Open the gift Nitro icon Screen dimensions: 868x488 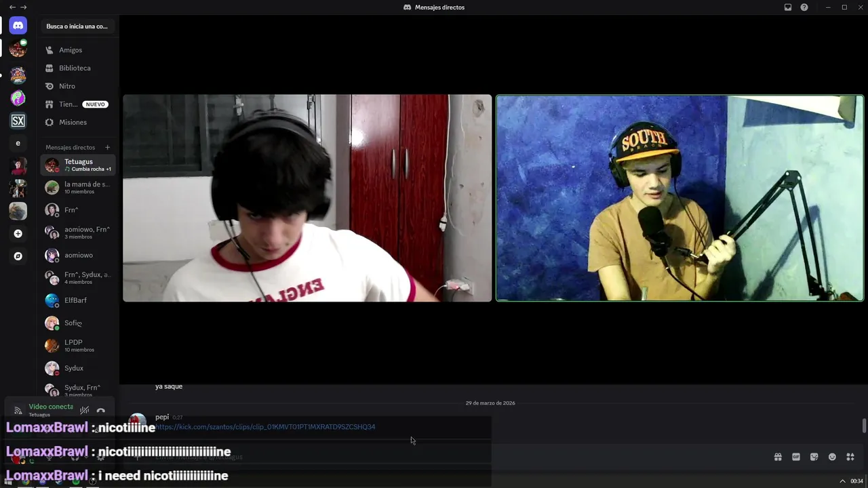778,457
